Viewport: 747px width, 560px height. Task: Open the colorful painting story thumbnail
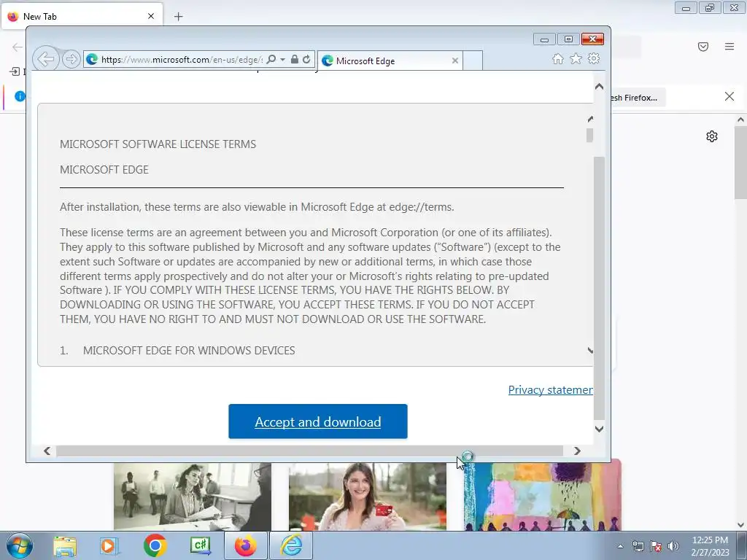[542, 495]
